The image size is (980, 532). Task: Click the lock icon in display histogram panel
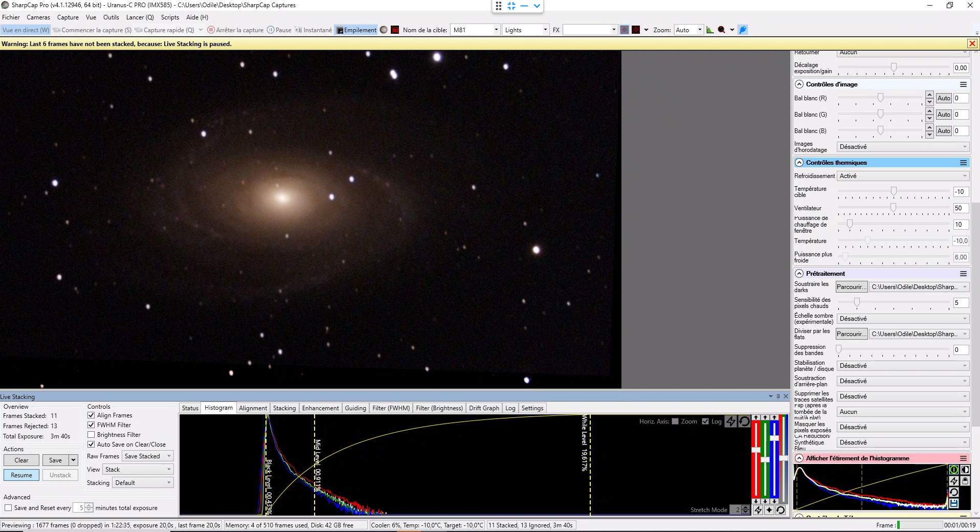(x=965, y=481)
